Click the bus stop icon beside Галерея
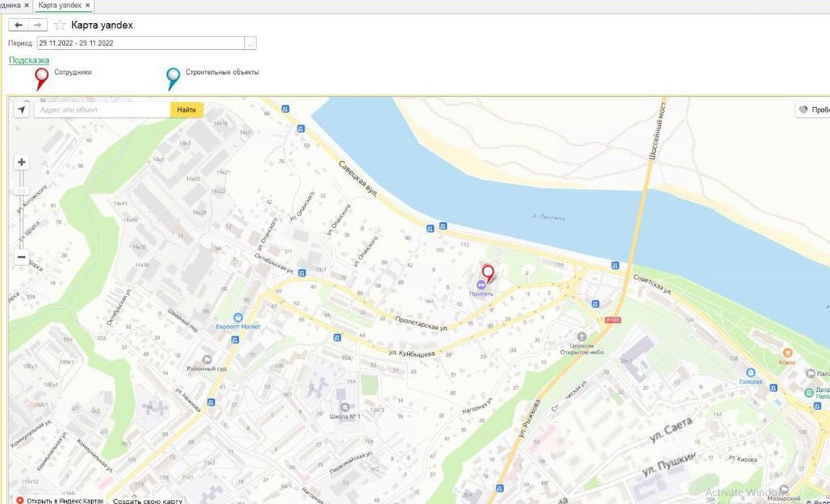 click(x=774, y=388)
